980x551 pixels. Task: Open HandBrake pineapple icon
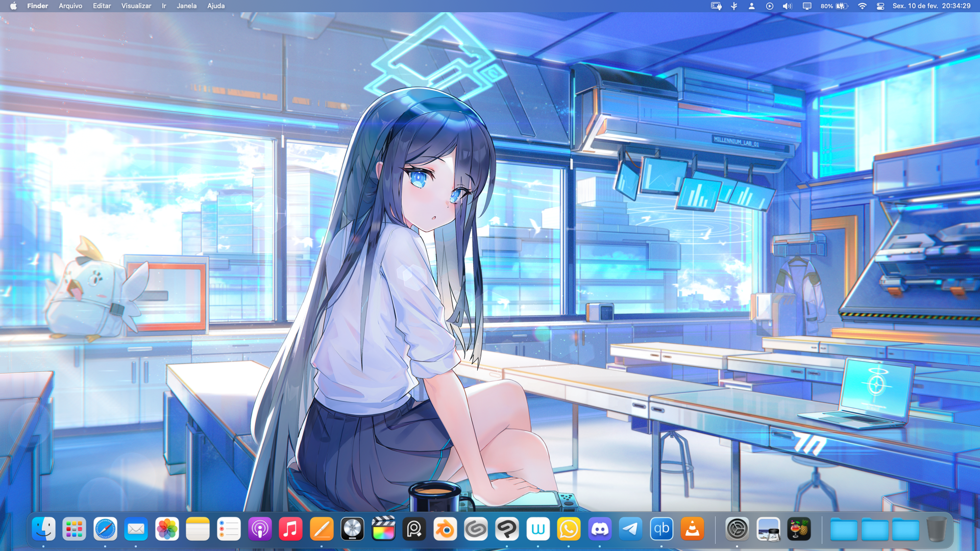point(799,529)
